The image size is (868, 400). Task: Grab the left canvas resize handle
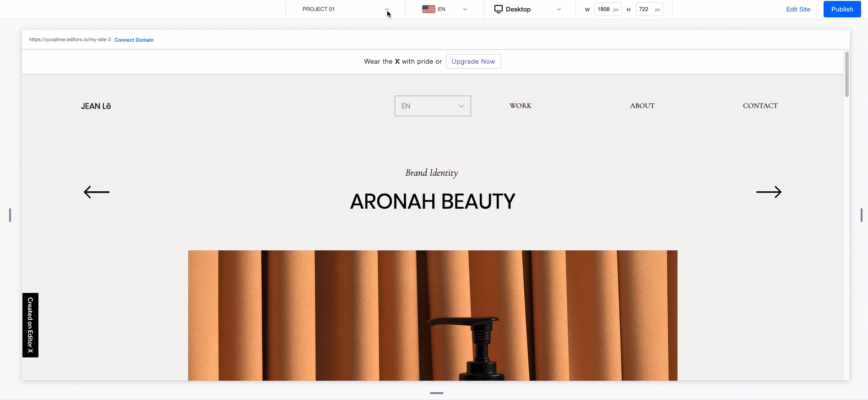[x=10, y=215]
